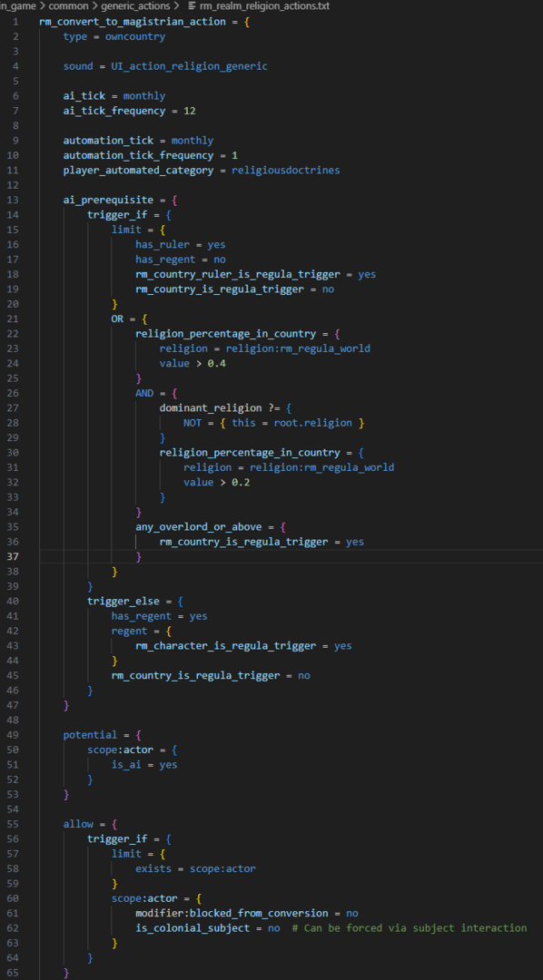Click 'limit' on line 15
The image size is (543, 980).
click(126, 230)
